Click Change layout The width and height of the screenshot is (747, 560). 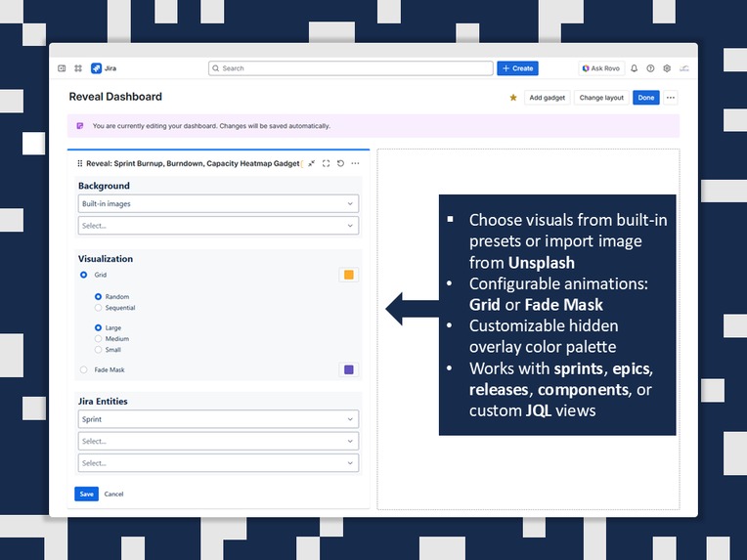(x=601, y=98)
